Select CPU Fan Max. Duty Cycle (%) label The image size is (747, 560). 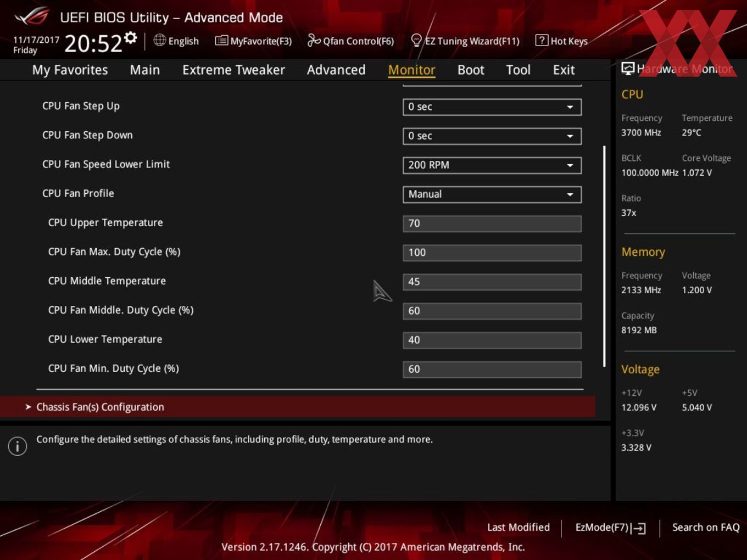click(114, 251)
